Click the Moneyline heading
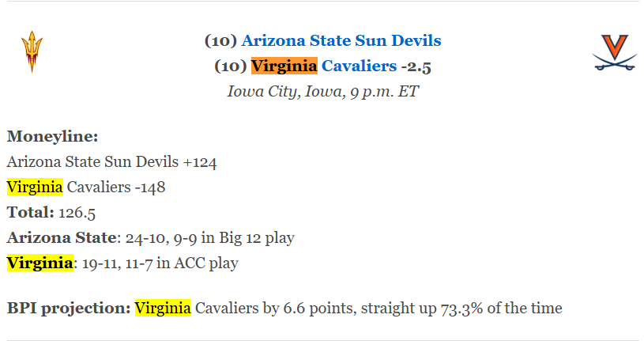 pyautogui.click(x=52, y=137)
